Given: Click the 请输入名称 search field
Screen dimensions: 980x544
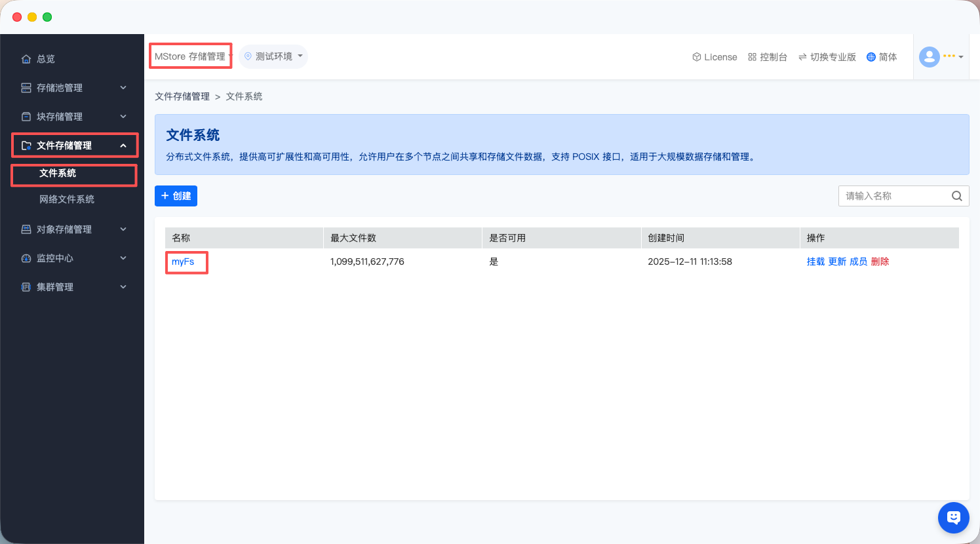Looking at the screenshot, I should click(x=893, y=196).
